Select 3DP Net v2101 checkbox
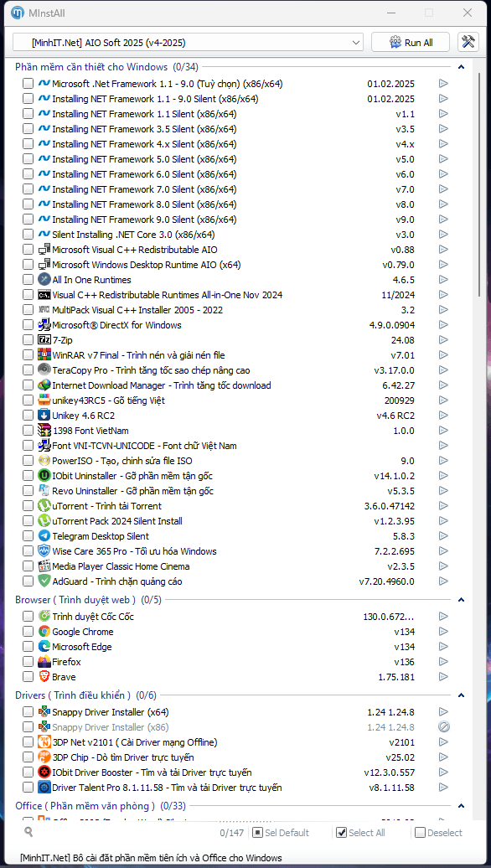 28,741
